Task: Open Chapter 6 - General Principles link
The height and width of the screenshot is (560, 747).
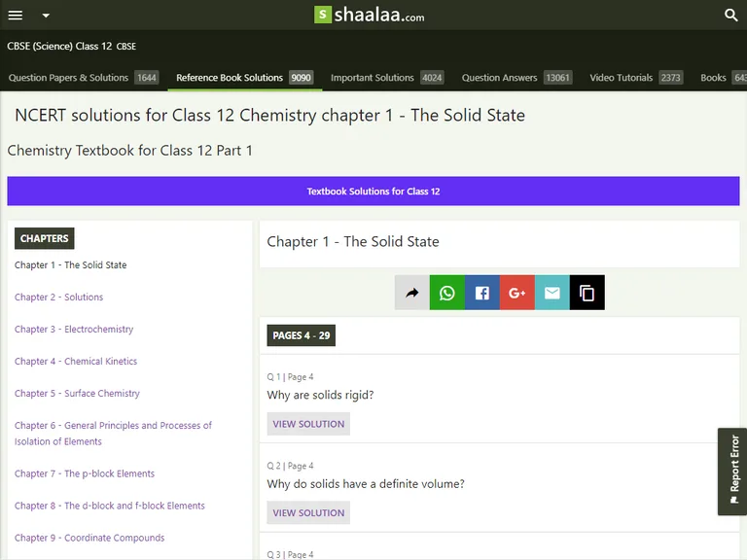Action: [x=114, y=434]
